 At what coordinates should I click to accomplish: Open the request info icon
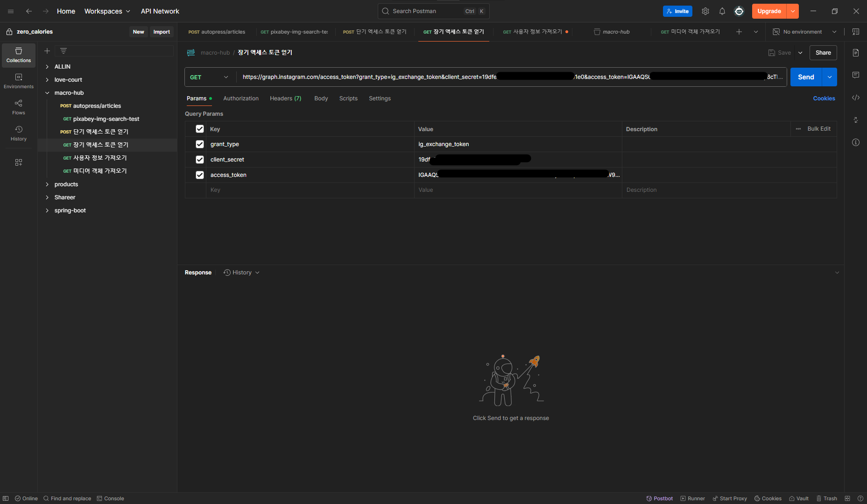coord(856,142)
